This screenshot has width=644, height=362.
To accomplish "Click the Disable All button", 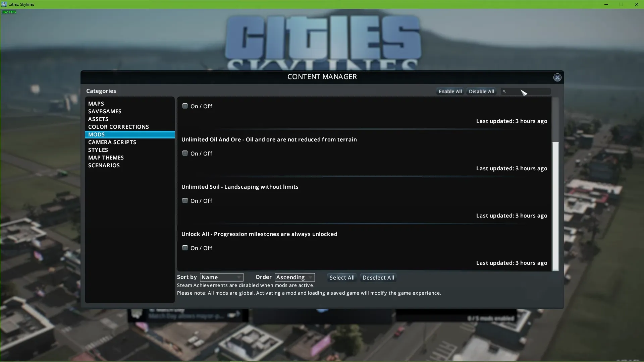I will pyautogui.click(x=481, y=92).
